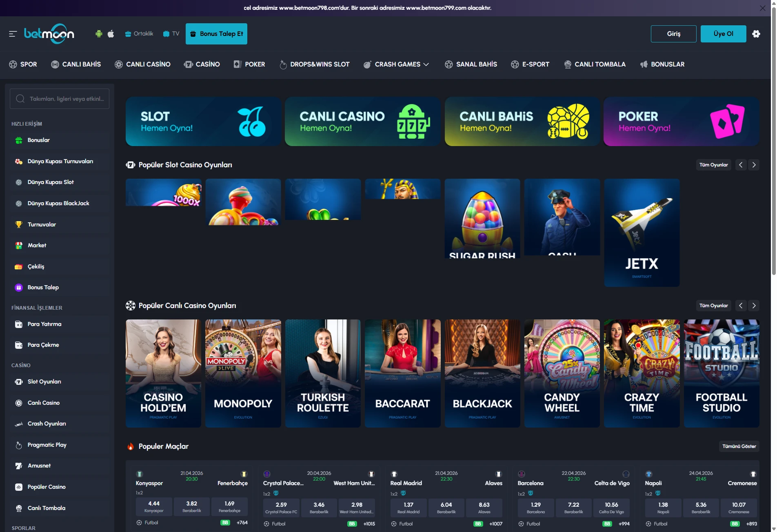The image size is (777, 532).
Task: Open Bonuslar in quick access sidebar
Action: [x=60, y=140]
